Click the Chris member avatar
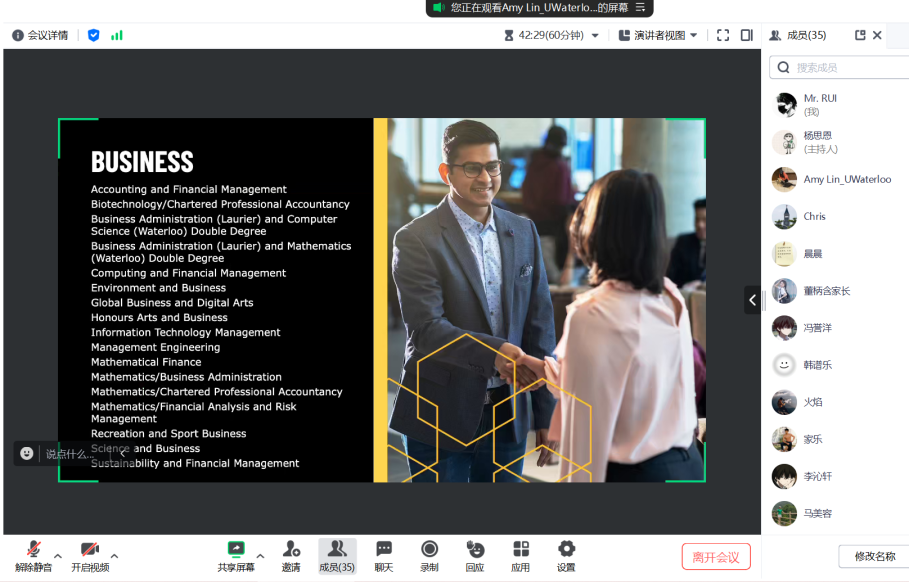Image resolution: width=909 pixels, height=582 pixels. 784,216
